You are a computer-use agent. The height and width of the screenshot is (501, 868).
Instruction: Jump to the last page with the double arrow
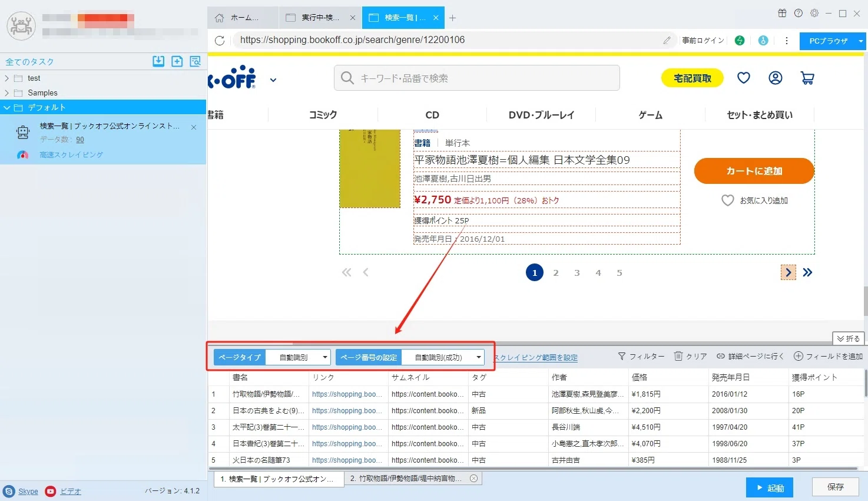pos(807,272)
